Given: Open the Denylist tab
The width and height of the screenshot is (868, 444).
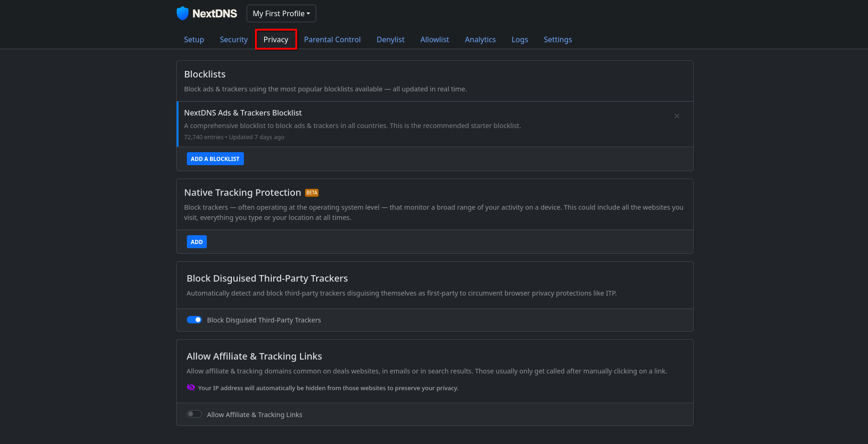Looking at the screenshot, I should click(x=390, y=39).
